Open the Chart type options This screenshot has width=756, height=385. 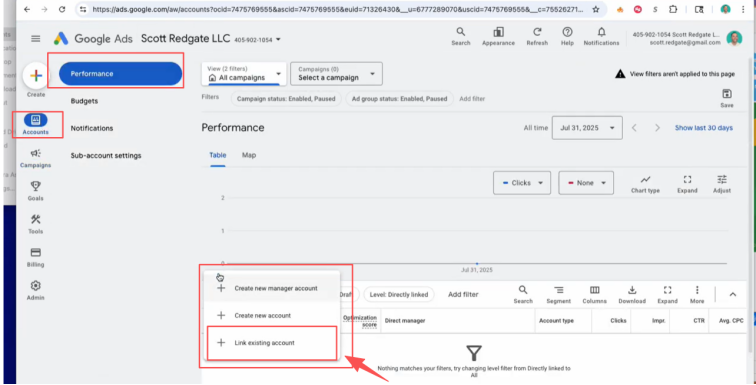coord(645,184)
